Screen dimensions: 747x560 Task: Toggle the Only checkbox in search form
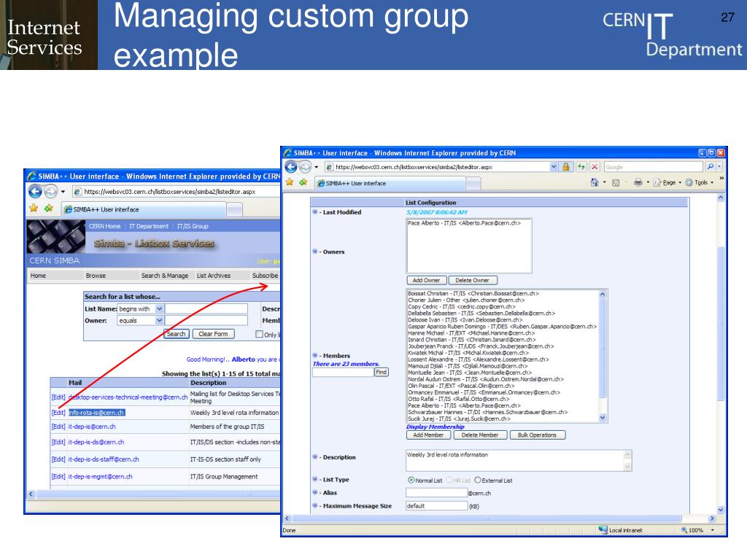[259, 334]
